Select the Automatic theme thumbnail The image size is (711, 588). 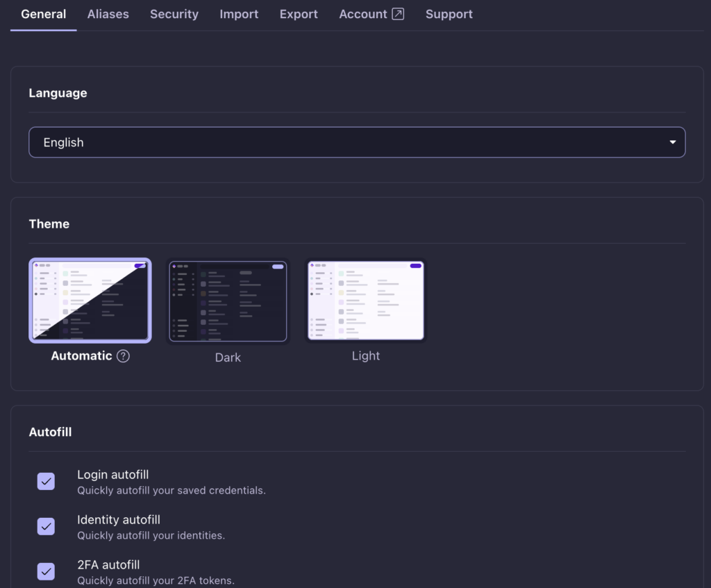tap(90, 301)
